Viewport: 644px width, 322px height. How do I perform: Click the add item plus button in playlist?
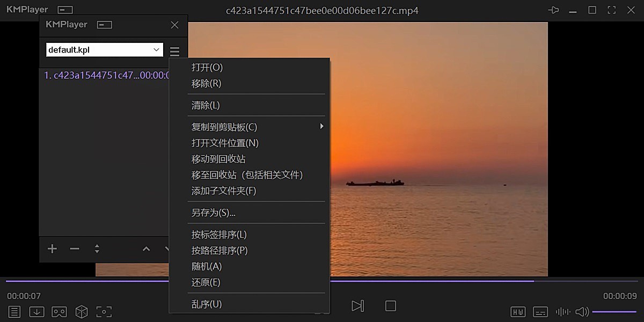(x=52, y=248)
